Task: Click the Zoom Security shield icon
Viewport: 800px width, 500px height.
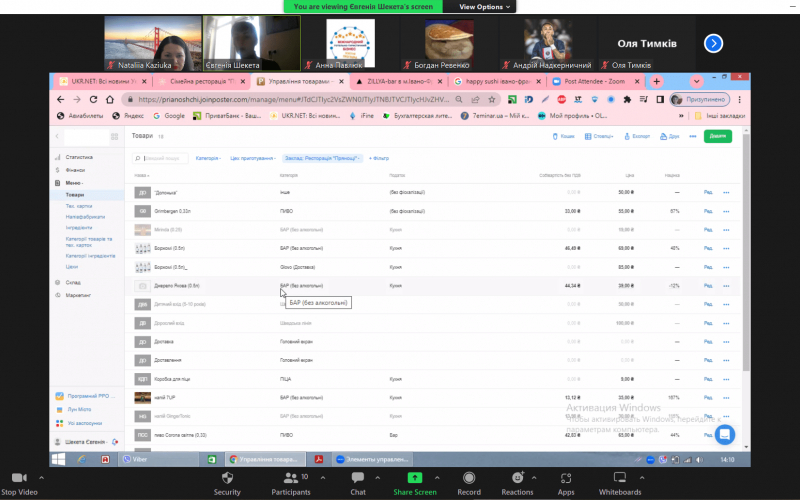Action: 227,478
